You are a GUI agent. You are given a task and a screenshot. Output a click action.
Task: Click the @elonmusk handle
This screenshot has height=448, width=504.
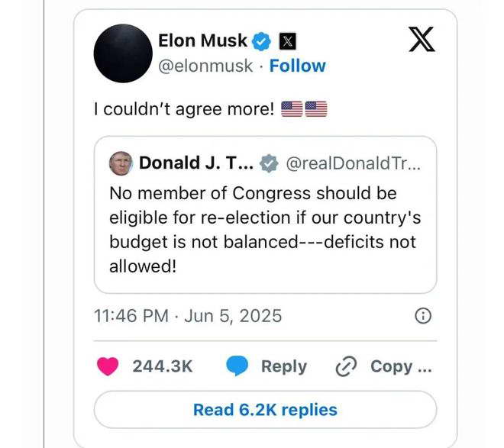pos(205,66)
